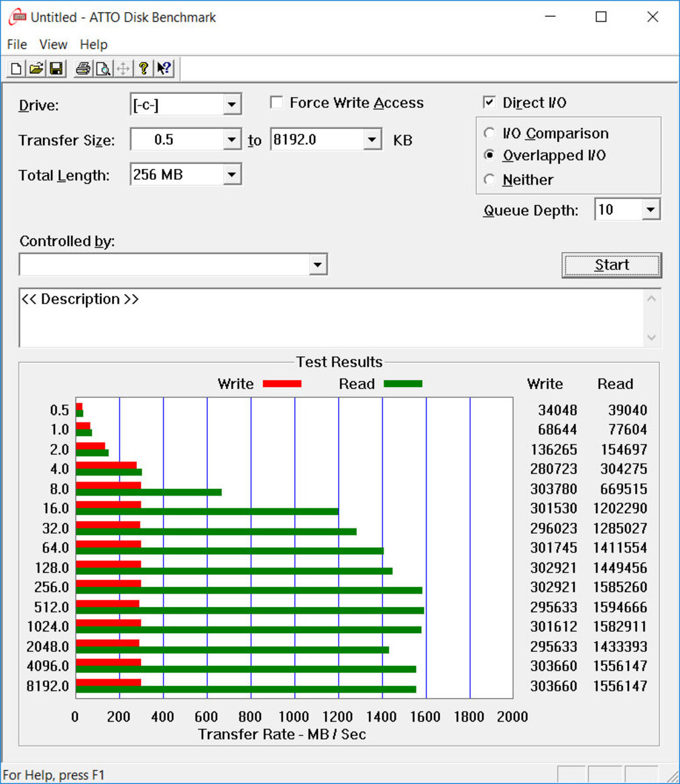This screenshot has height=784, width=680.
Task: Uncheck the Direct I/O checkbox
Action: tap(490, 103)
